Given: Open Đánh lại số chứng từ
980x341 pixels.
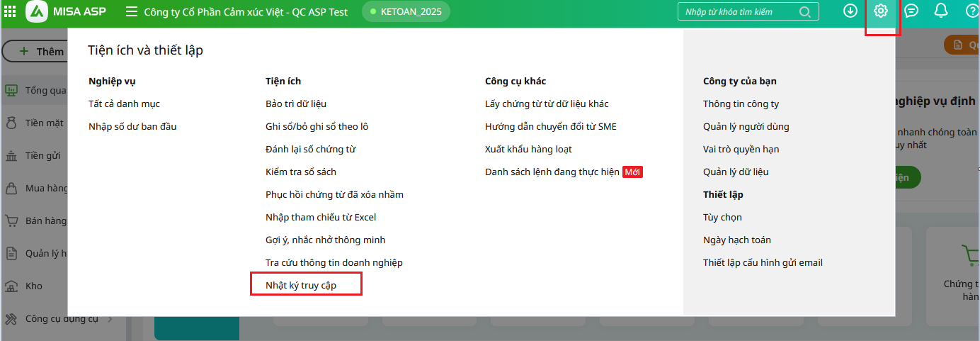Looking at the screenshot, I should coord(310,149).
